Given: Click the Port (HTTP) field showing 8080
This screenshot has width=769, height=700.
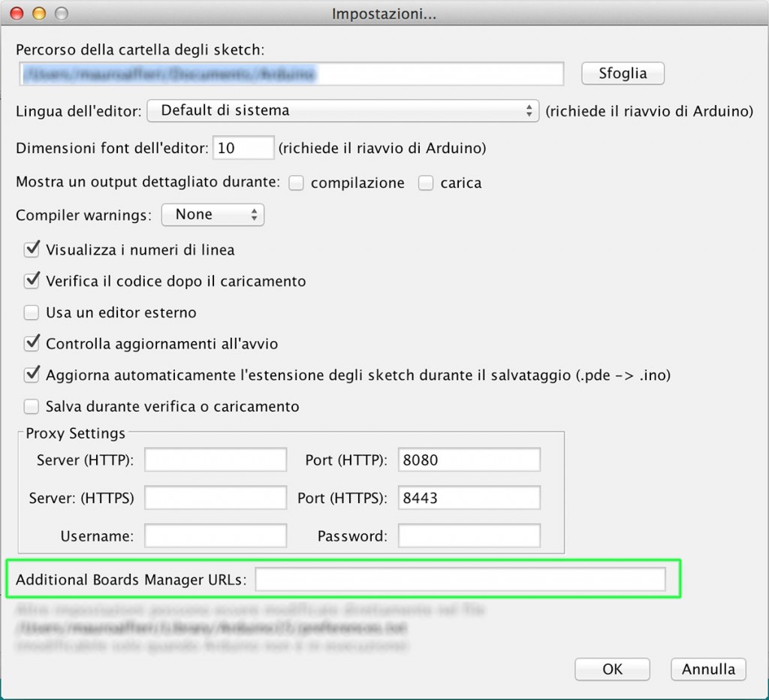Looking at the screenshot, I should coord(469,460).
